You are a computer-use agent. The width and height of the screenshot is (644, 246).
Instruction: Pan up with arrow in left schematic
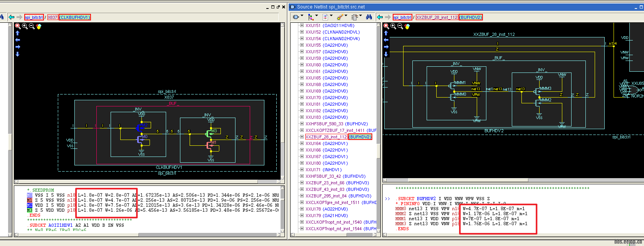click(x=17, y=33)
